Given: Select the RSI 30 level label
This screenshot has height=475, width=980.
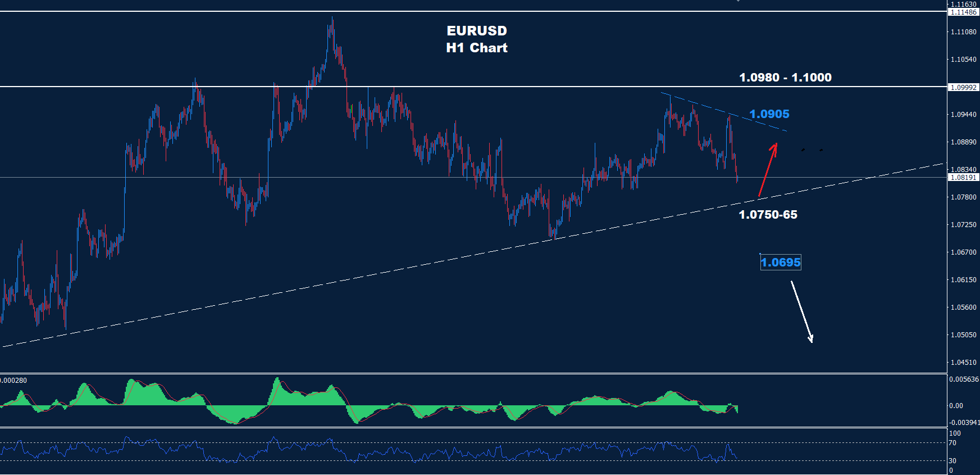Looking at the screenshot, I should coord(952,461).
